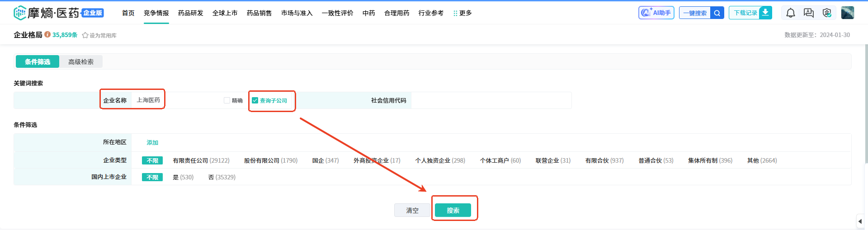
Task: Filter by 联营企业 (31)
Action: (553, 160)
